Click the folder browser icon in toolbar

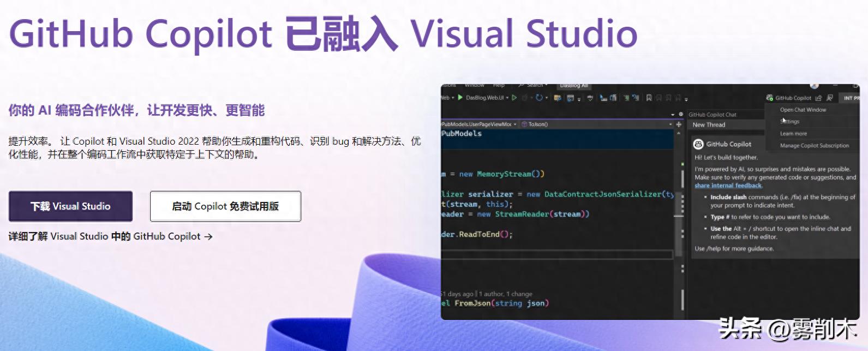tap(558, 98)
